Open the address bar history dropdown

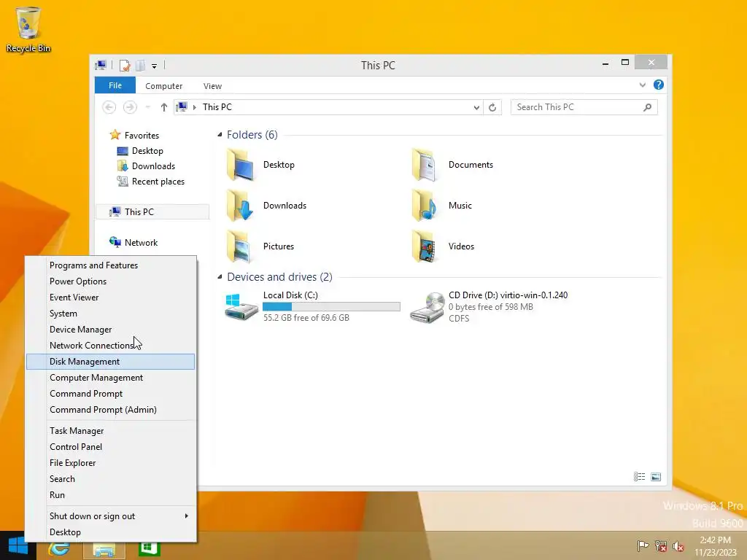(x=476, y=108)
